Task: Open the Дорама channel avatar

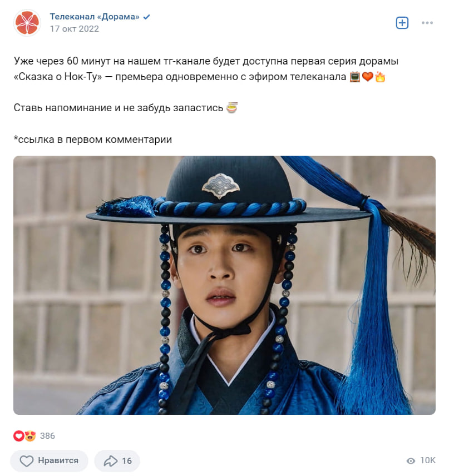Action: pyautogui.click(x=27, y=22)
